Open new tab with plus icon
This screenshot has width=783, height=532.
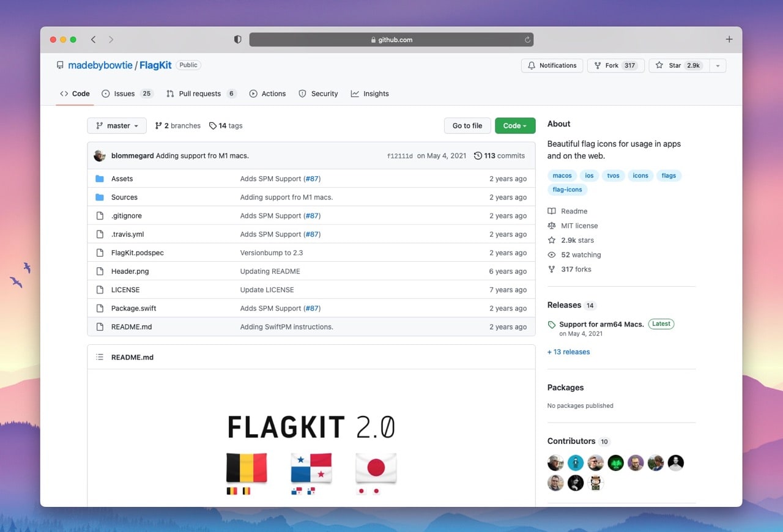[x=729, y=39]
